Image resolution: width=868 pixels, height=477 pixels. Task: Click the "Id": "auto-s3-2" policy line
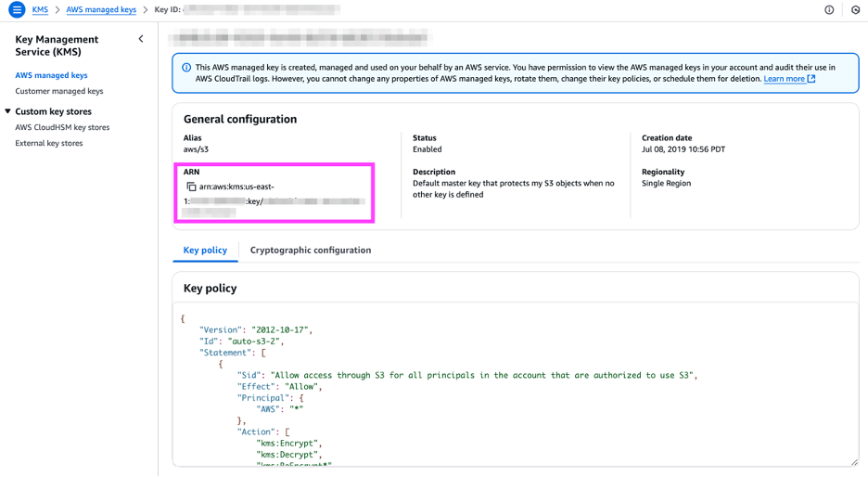[x=241, y=342]
